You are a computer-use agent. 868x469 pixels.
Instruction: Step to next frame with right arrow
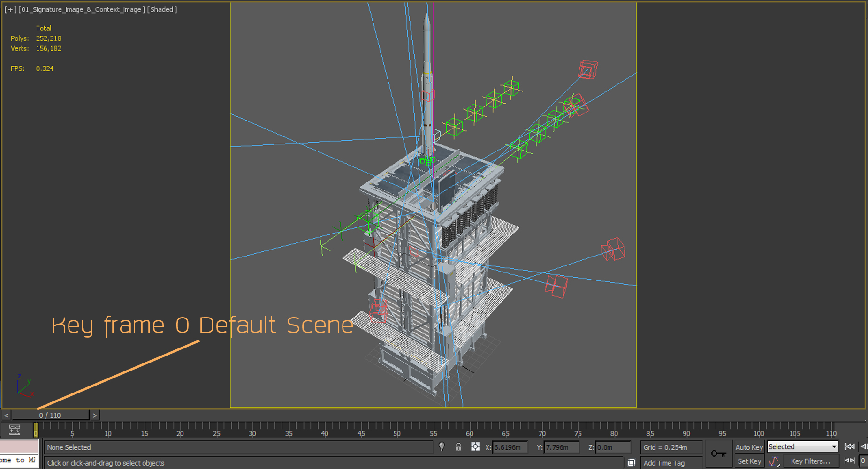(95, 416)
